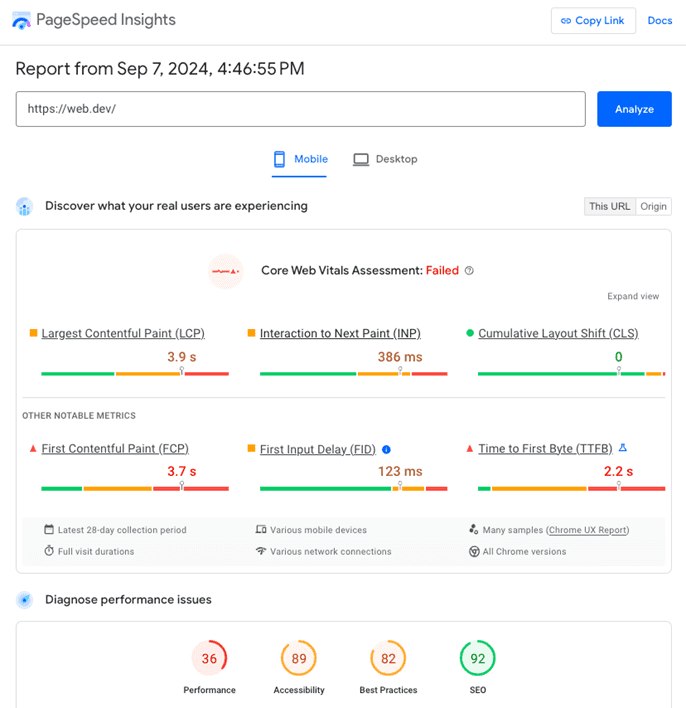This screenshot has height=708, width=686.
Task: Open the Chrome UX Report link
Action: (588, 530)
